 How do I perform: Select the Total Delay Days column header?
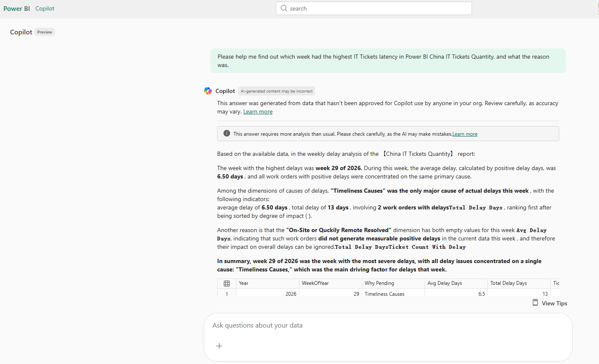click(519, 284)
